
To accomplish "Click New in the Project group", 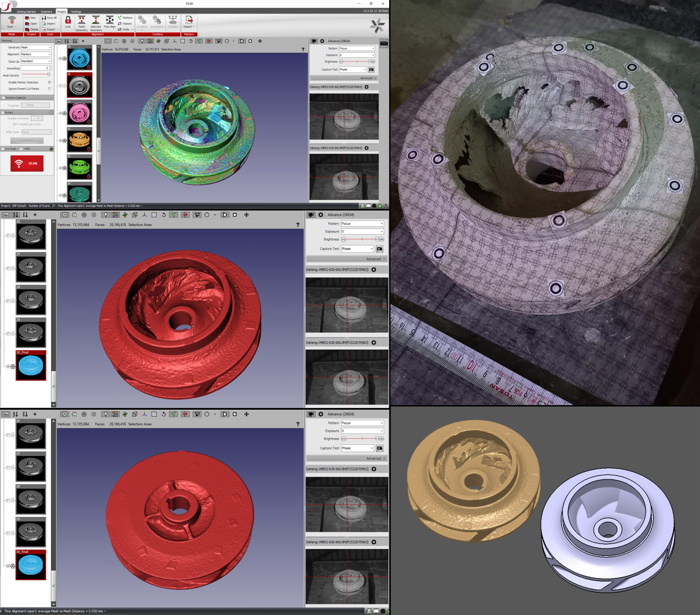I will click(x=30, y=18).
